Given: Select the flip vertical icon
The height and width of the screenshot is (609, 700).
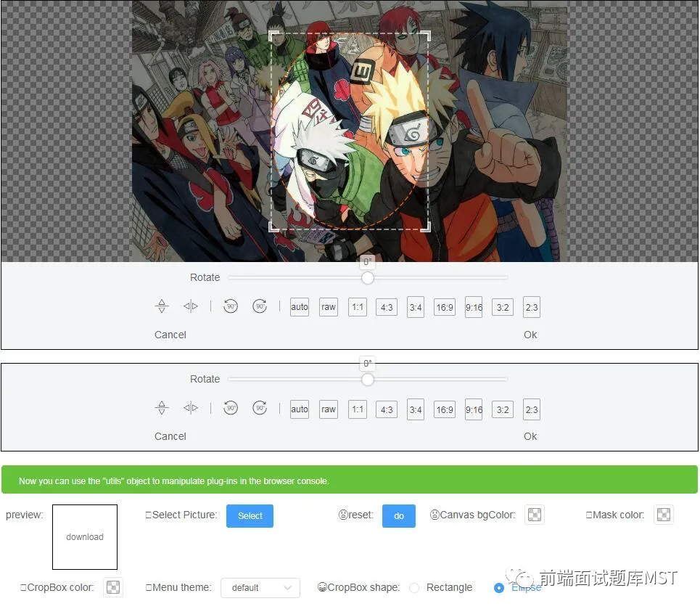Looking at the screenshot, I should coord(161,306).
